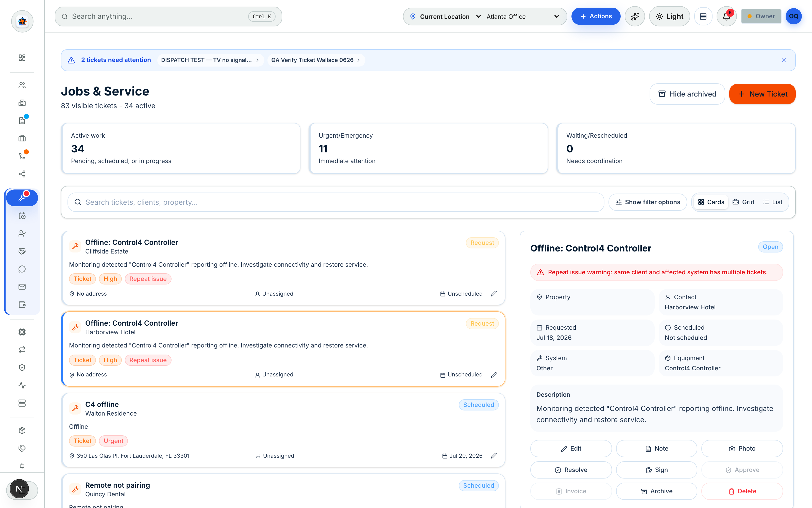Dismiss the tickets need attention banner
The image size is (812, 508).
coord(784,60)
